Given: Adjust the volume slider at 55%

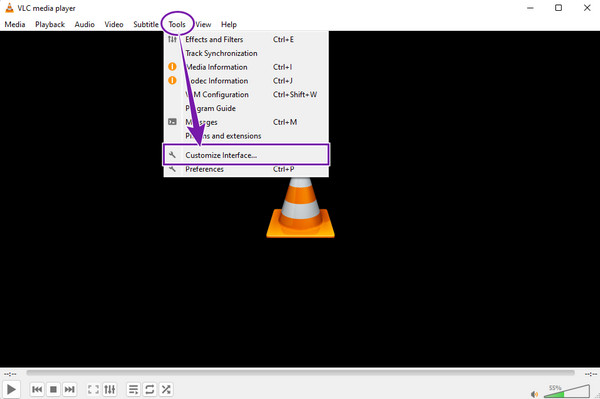Looking at the screenshot, I should (x=567, y=391).
